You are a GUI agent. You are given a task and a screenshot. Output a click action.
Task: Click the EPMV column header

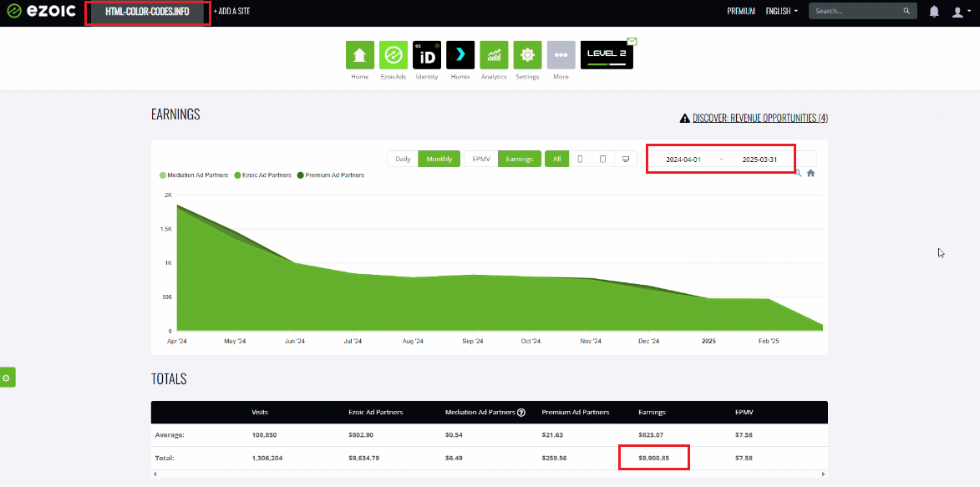(x=744, y=413)
